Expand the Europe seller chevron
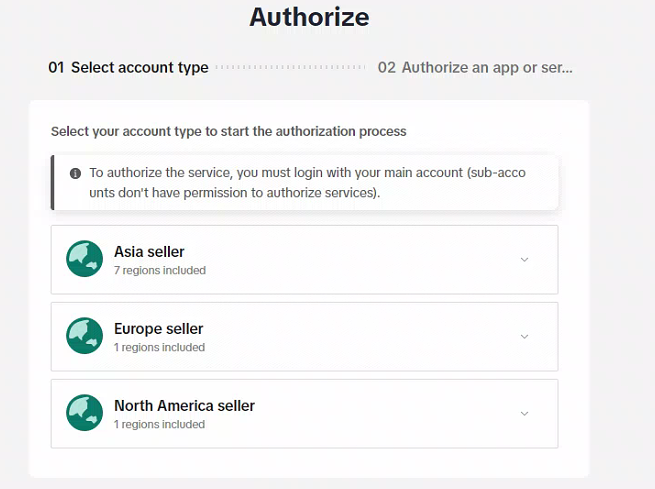The image size is (655, 489). click(524, 337)
